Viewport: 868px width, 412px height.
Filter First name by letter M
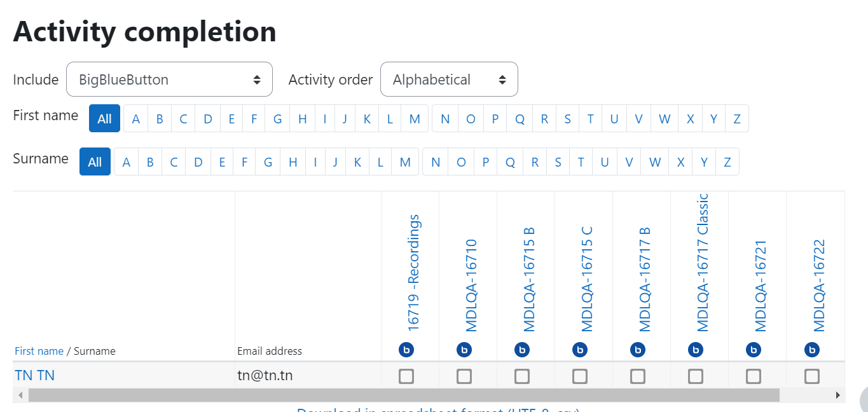[415, 119]
